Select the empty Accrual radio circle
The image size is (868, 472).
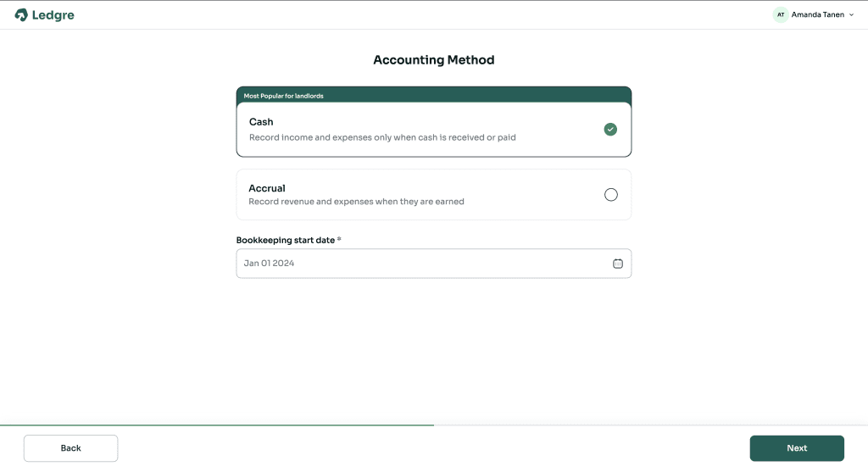(611, 195)
